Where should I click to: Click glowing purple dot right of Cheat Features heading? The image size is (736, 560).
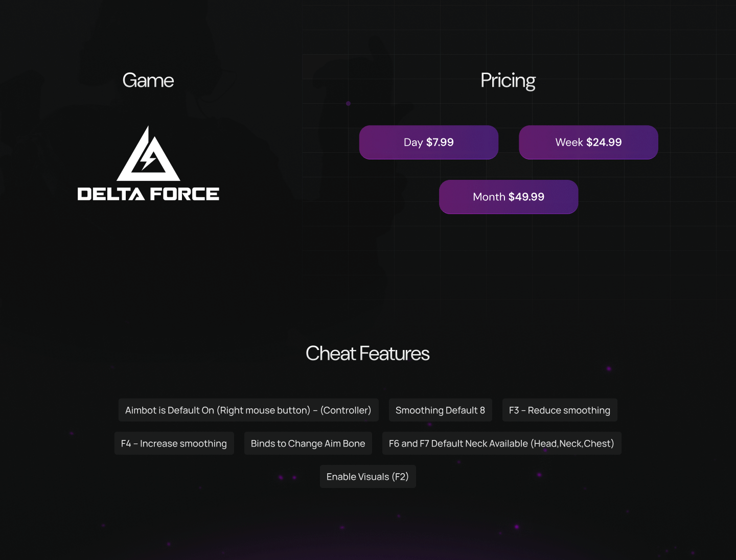(609, 368)
